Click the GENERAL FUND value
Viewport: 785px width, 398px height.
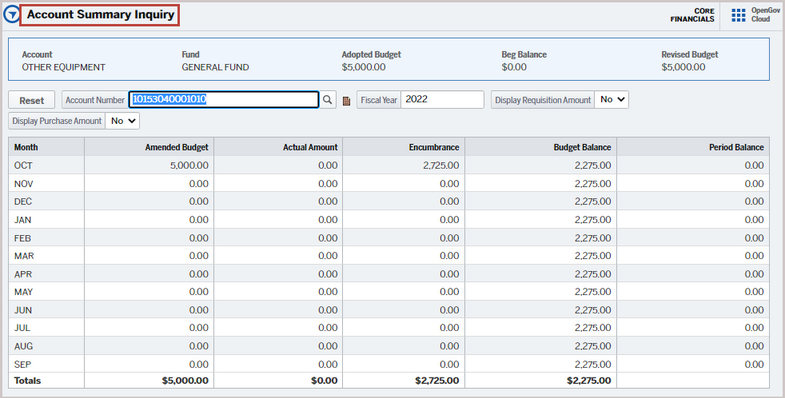pyautogui.click(x=215, y=67)
